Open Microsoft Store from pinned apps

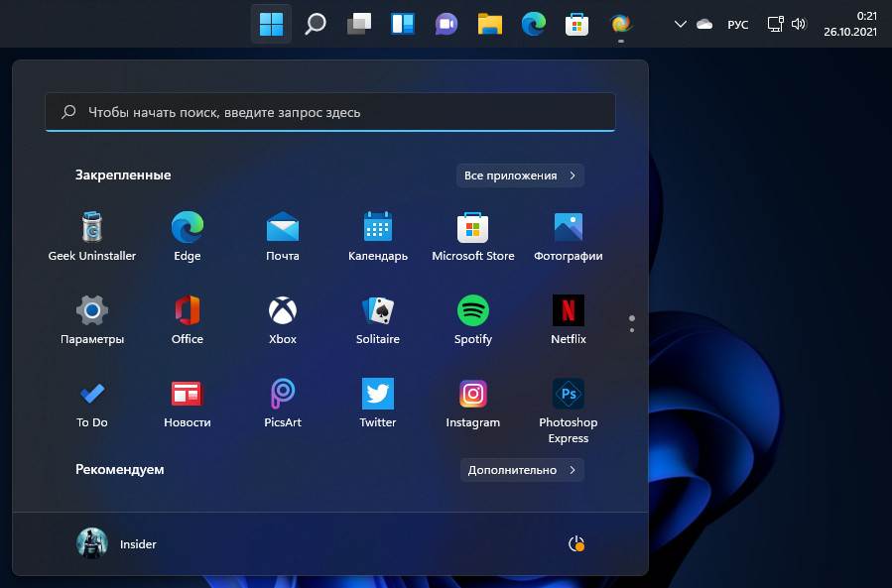click(x=472, y=236)
